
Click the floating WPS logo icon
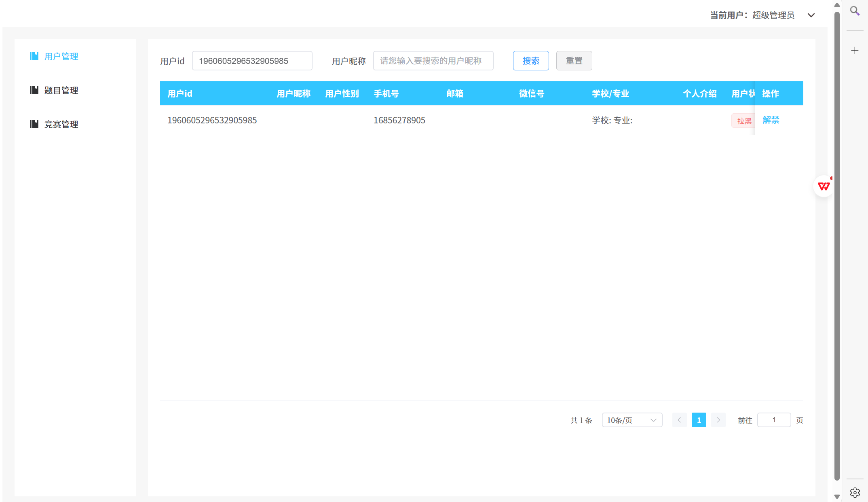824,186
